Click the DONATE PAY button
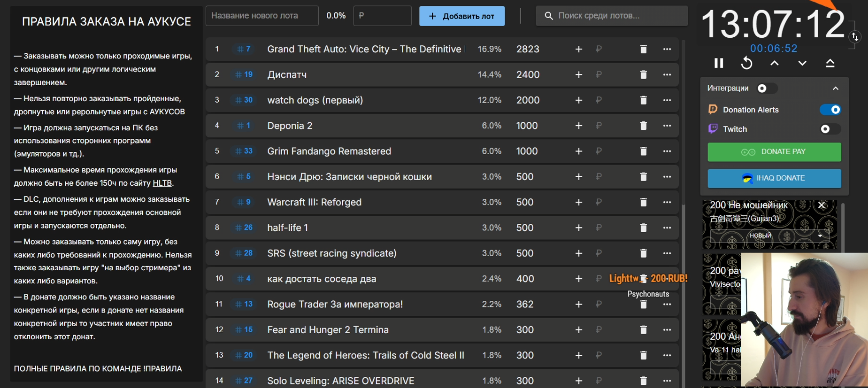Screen dimensions: 868x388 tap(774, 152)
